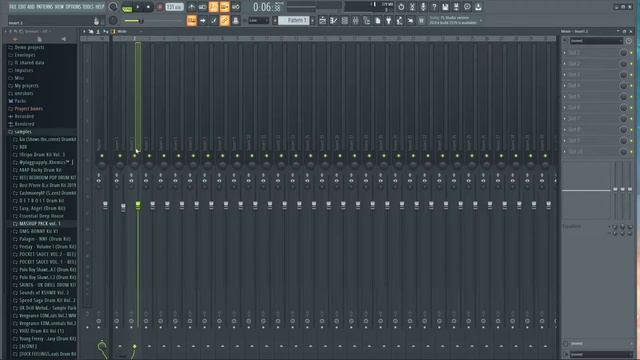Click the orange back arrow in browser
Image resolution: width=640 pixels, height=360 pixels.
pyautogui.click(x=15, y=39)
